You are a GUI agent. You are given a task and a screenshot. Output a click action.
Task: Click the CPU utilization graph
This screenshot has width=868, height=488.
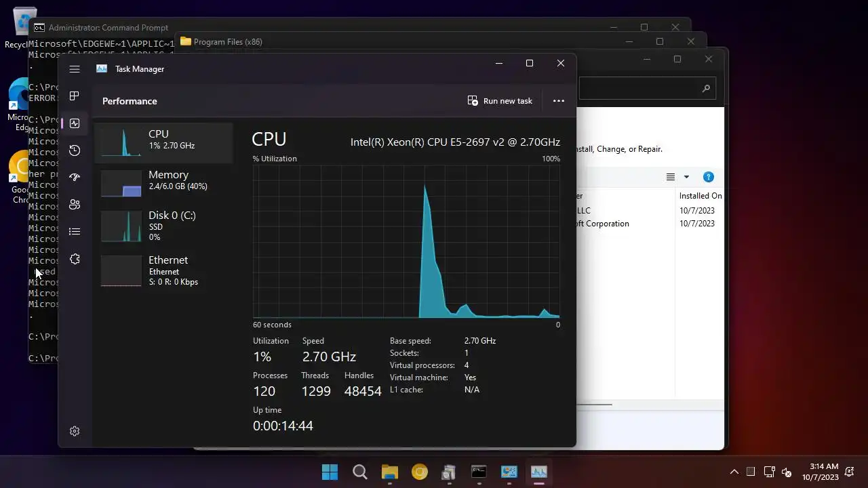pyautogui.click(x=406, y=241)
